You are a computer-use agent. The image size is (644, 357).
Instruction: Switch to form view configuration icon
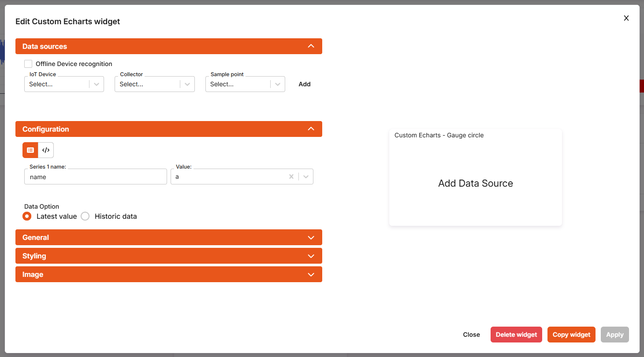[x=30, y=150]
